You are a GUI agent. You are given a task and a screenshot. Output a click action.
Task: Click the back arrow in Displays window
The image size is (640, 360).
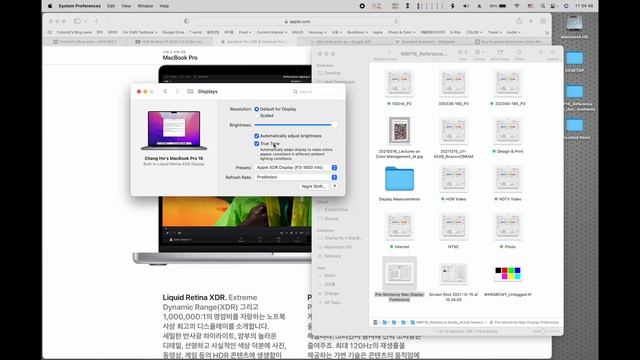(165, 91)
